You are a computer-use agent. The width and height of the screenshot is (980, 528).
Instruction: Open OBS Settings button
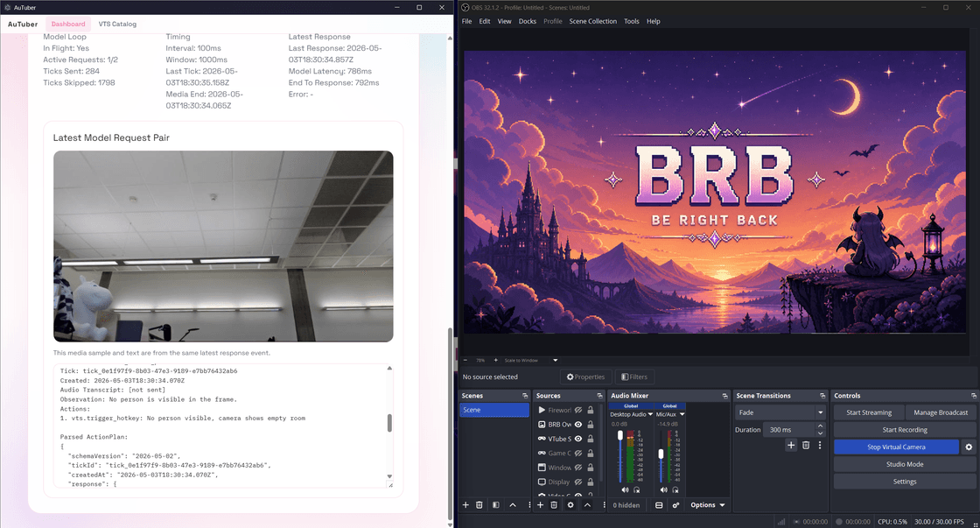coord(905,482)
